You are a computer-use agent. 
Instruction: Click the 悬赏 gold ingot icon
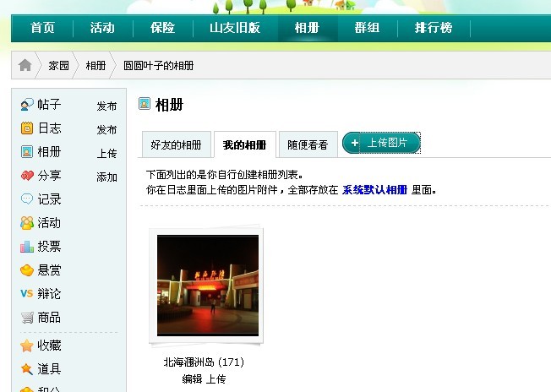click(x=27, y=270)
